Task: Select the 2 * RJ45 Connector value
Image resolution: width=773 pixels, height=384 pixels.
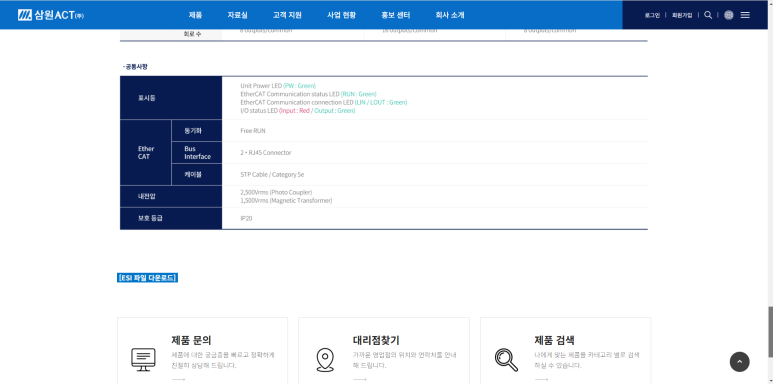Action: click(x=266, y=152)
